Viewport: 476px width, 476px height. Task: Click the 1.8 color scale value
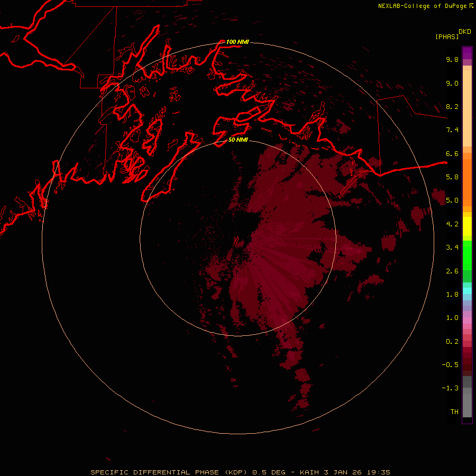(452, 295)
